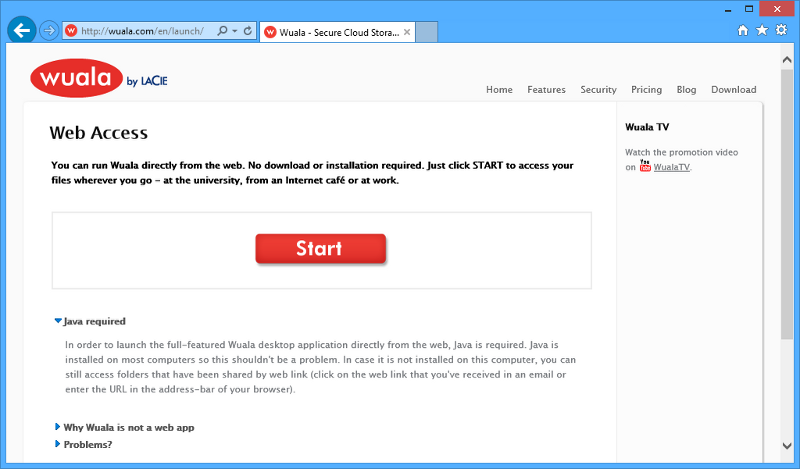The height and width of the screenshot is (469, 800).
Task: Click the Wuala by LaCie logo
Action: [98, 80]
